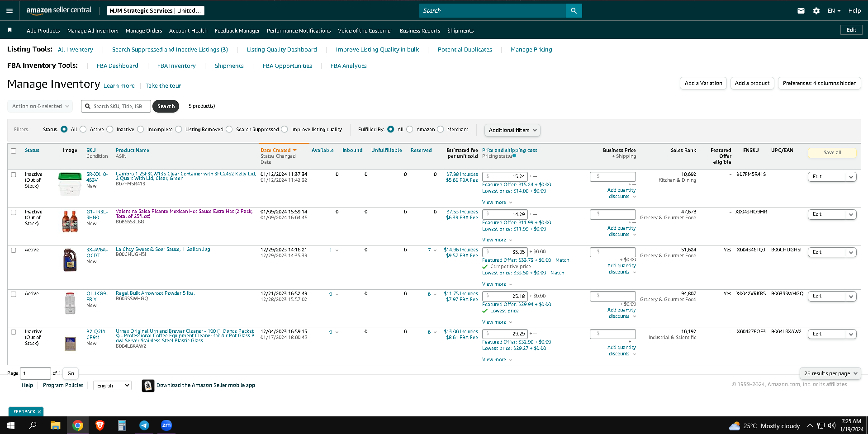
Task: Click the SKU search input field
Action: 116,106
